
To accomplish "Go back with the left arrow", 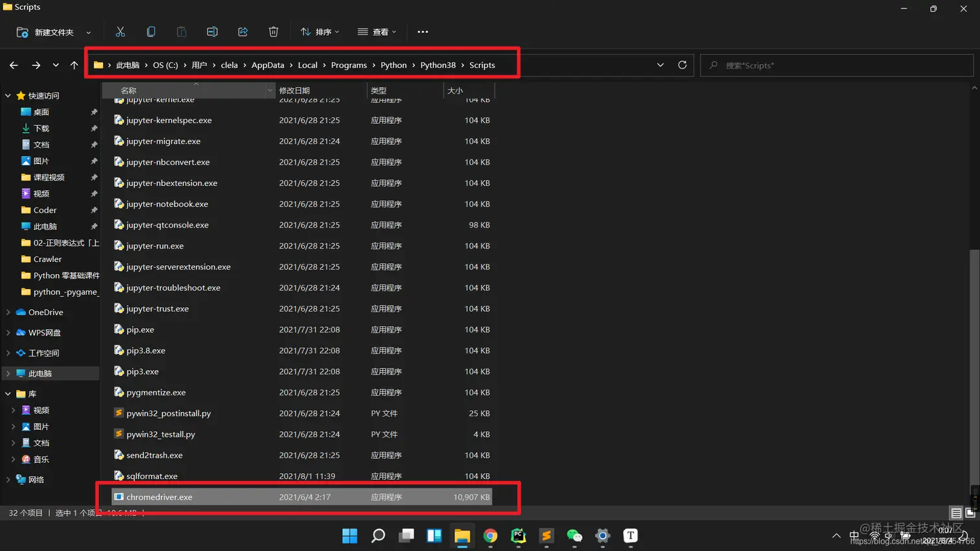I will coord(14,65).
